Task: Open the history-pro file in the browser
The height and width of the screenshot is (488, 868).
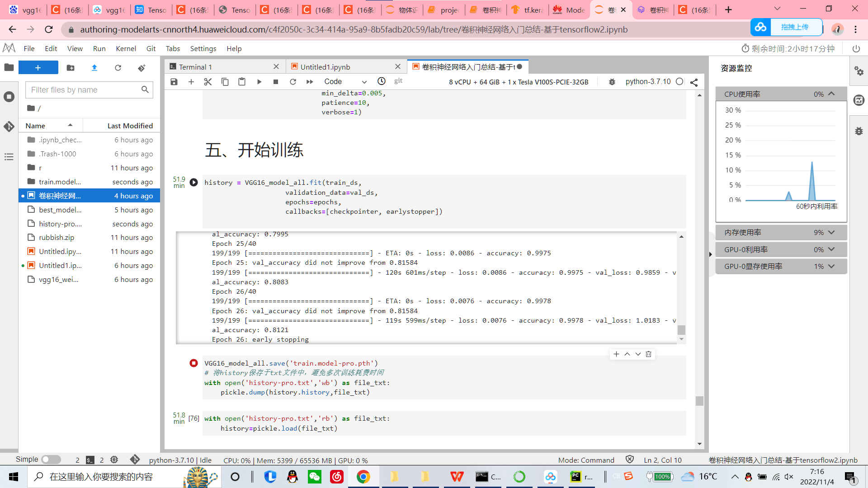Action: (x=60, y=224)
